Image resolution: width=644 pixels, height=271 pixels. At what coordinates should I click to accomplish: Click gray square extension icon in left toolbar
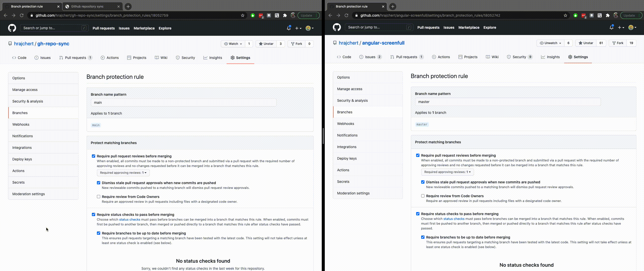pos(269,15)
